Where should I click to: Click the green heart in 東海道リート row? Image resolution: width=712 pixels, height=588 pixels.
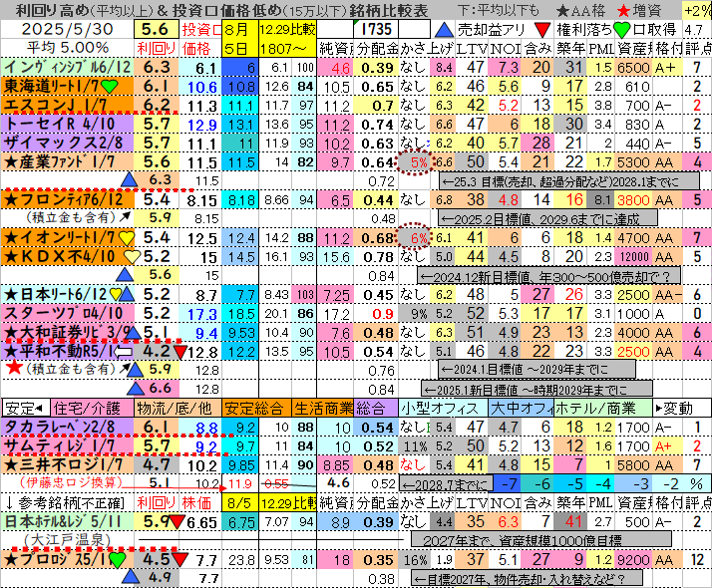pyautogui.click(x=110, y=86)
